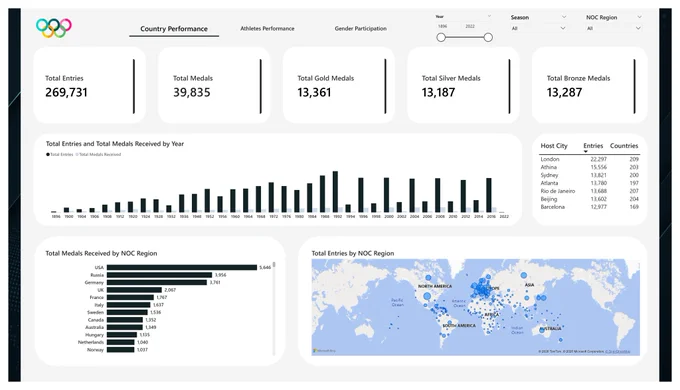Click the 1992 entries bar in yearly chart
Viewport: 680px width, 390px height.
(x=335, y=191)
